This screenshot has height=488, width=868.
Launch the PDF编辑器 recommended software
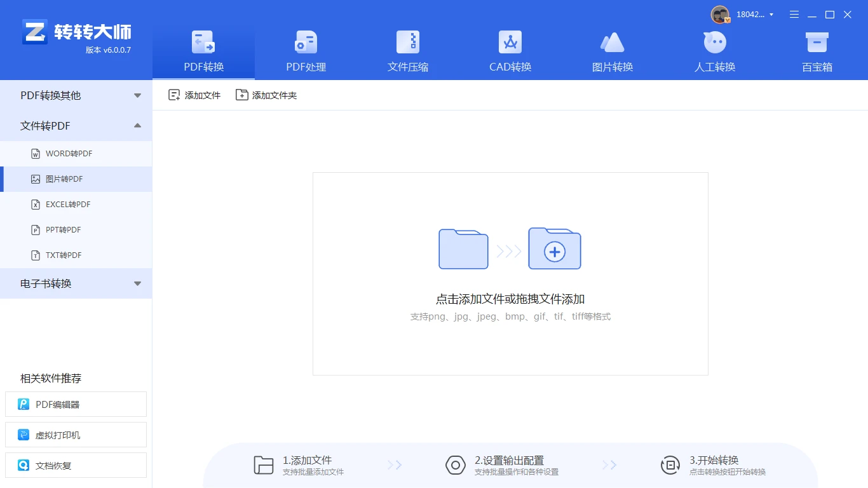click(76, 404)
